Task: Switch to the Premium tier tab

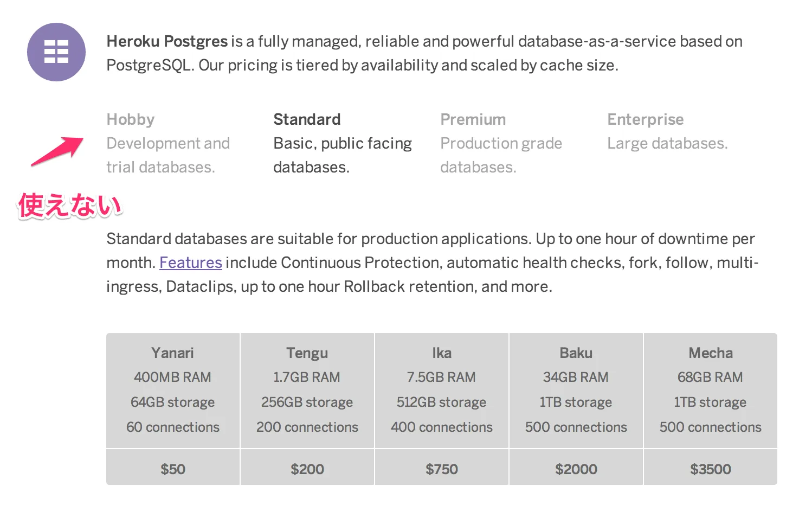Action: (473, 119)
